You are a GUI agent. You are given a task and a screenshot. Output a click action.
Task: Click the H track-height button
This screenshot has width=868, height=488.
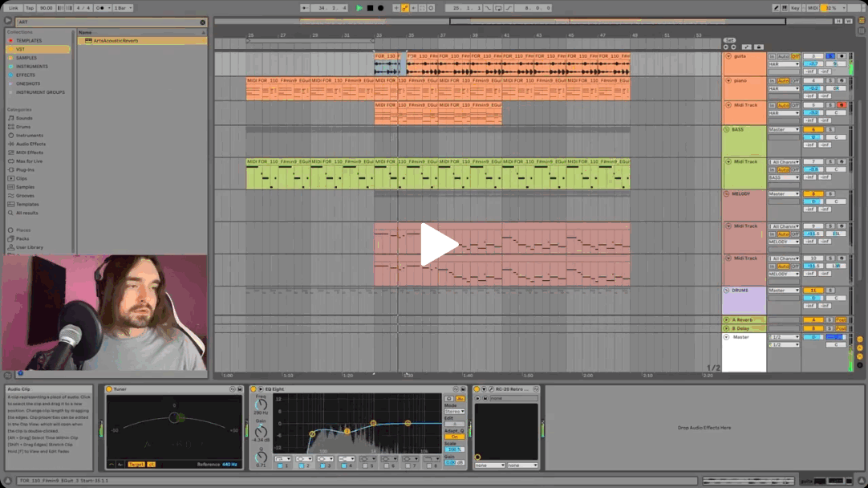pyautogui.click(x=838, y=21)
